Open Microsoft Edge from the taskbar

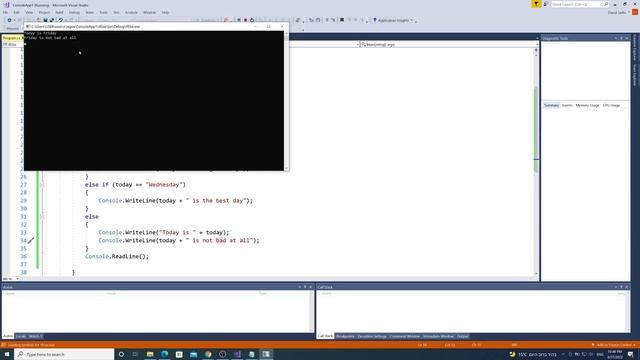[x=164, y=354]
